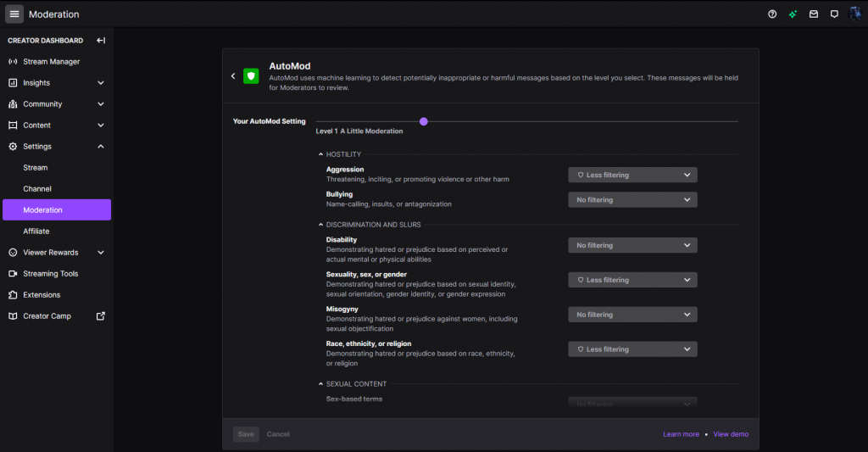Open Sexuality, sex, or gender filtering dropdown
Viewport: 868px width, 452px height.
[x=632, y=281]
